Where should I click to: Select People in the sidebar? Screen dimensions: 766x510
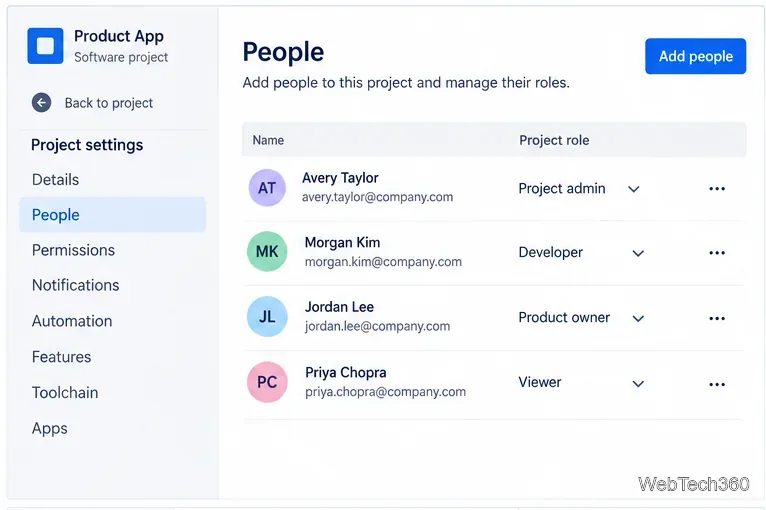112,215
